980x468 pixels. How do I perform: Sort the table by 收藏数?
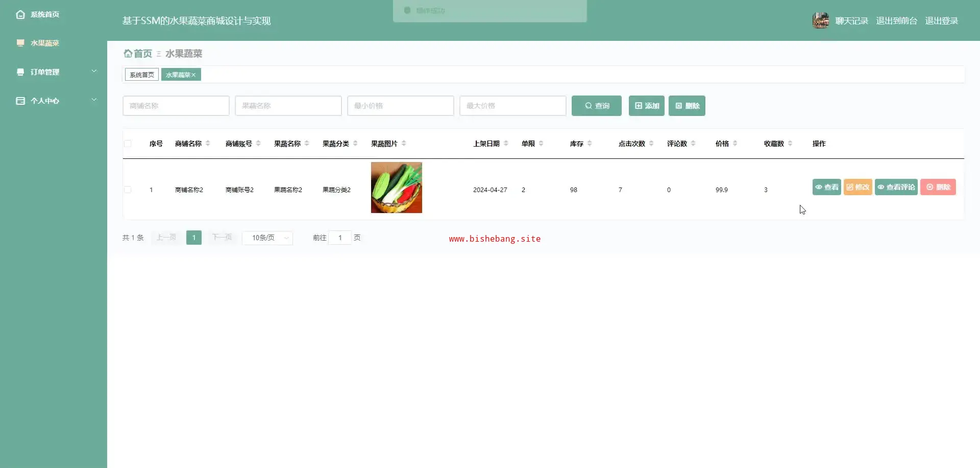pos(790,144)
